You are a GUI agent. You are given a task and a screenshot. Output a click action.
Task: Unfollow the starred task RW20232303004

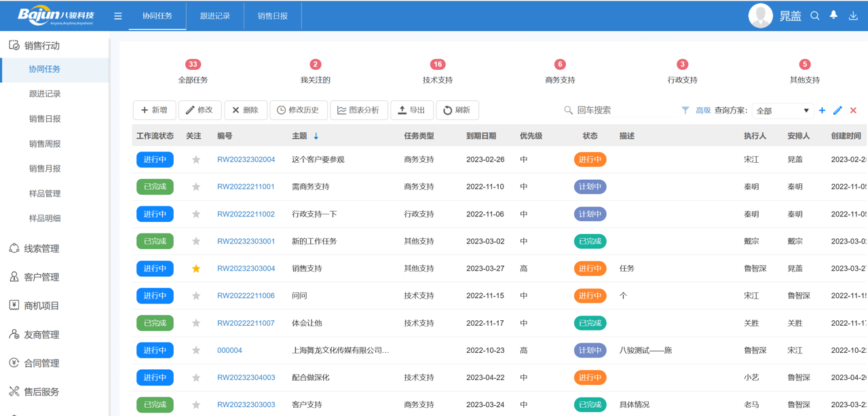(196, 269)
